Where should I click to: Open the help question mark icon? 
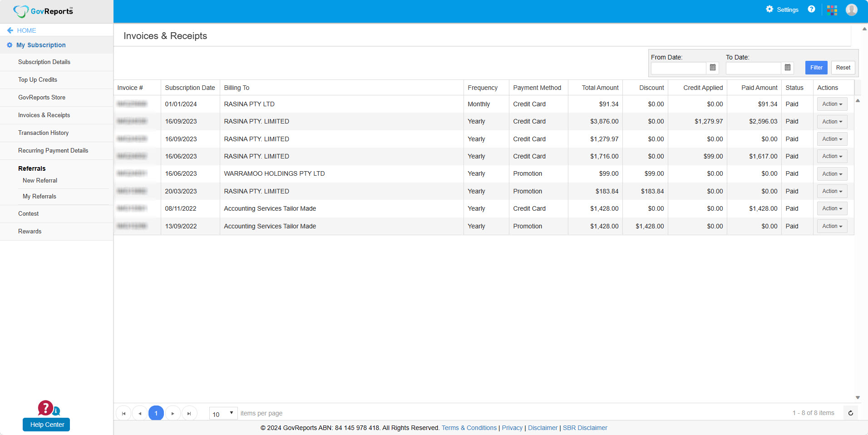(811, 9)
